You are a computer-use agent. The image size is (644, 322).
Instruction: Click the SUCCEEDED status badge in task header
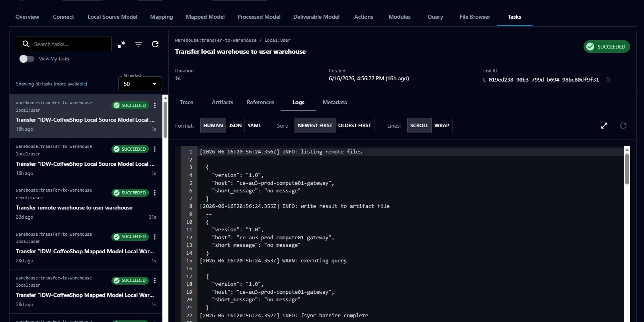coord(607,47)
